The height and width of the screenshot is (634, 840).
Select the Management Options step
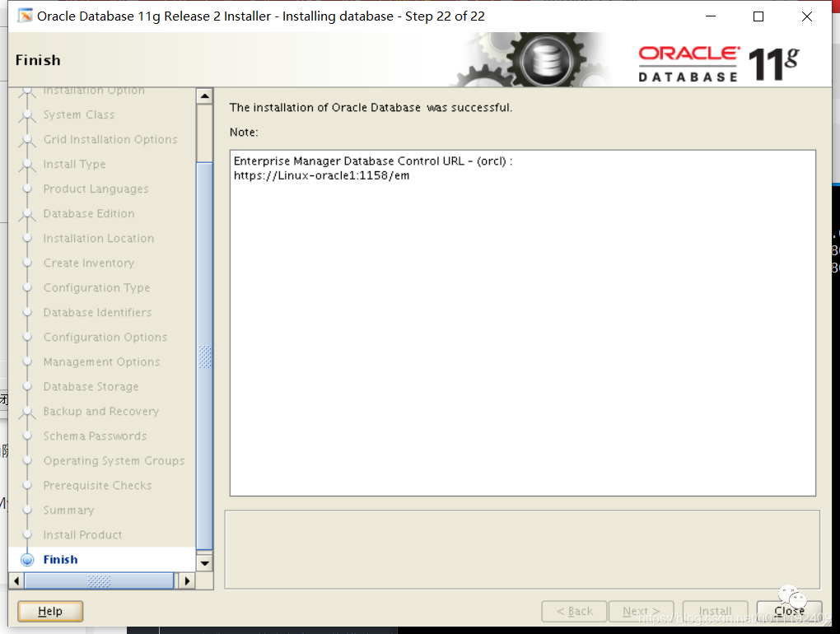(x=102, y=362)
